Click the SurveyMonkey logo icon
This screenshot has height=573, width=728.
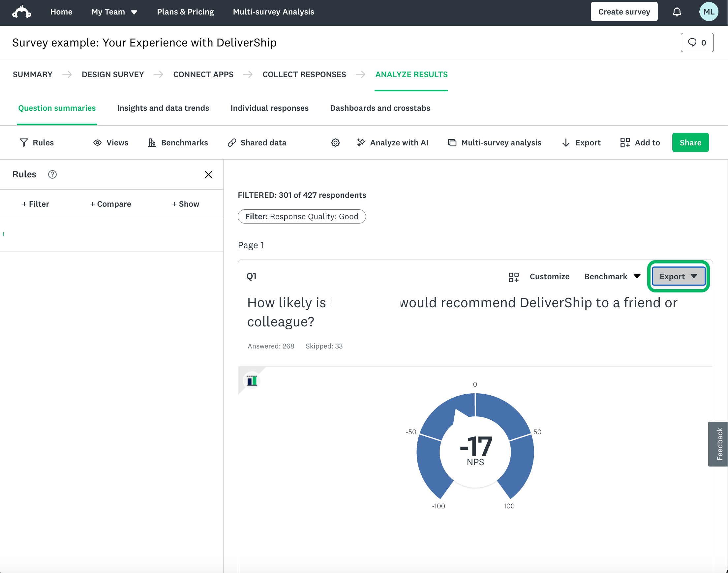pos(22,12)
